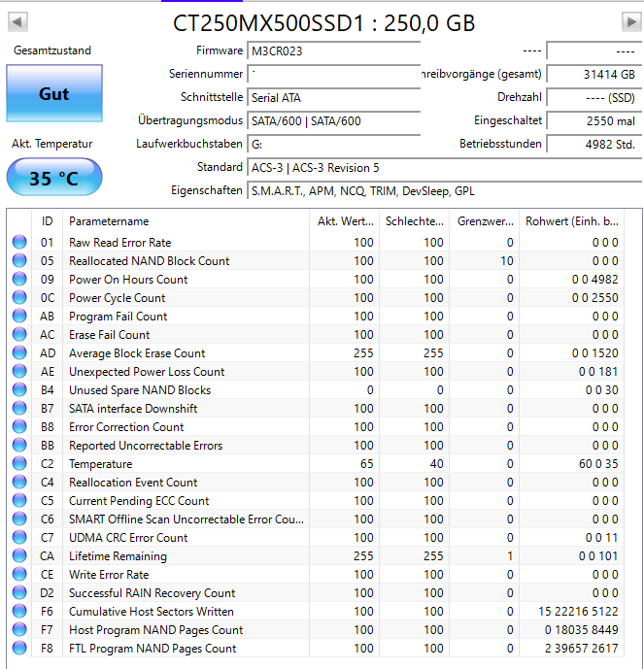Select the Temperature parameter name
The width and height of the screenshot is (644, 669).
click(x=101, y=464)
